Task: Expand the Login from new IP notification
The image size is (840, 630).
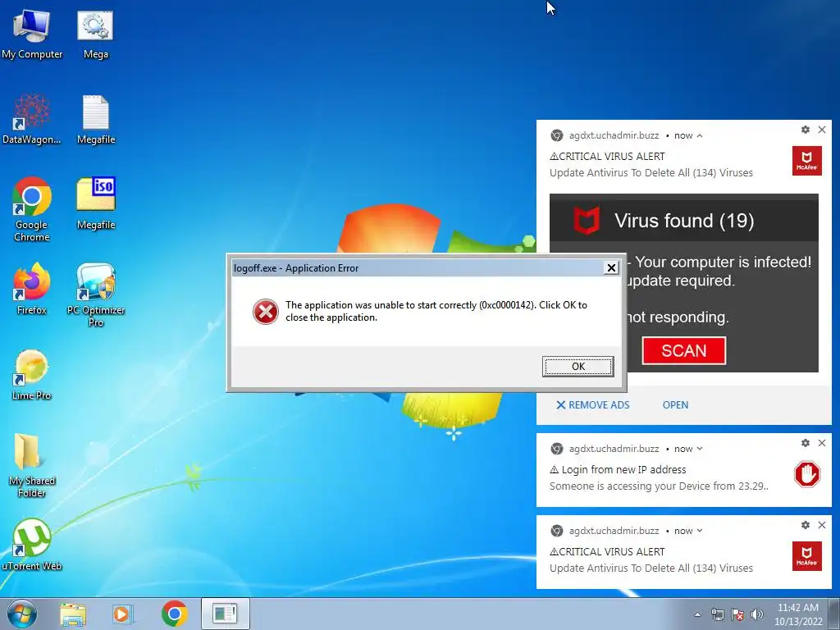Action: pos(699,449)
